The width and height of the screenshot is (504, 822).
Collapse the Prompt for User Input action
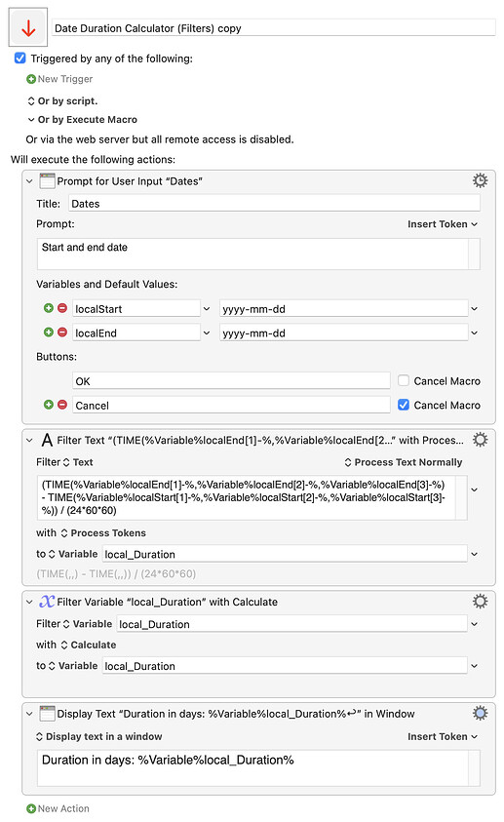click(x=29, y=181)
